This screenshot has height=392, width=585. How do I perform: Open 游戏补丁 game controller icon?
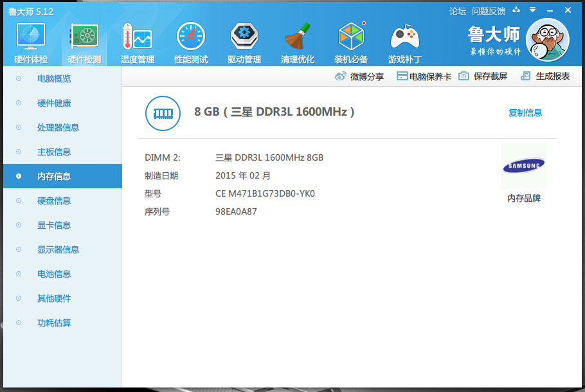(x=404, y=37)
